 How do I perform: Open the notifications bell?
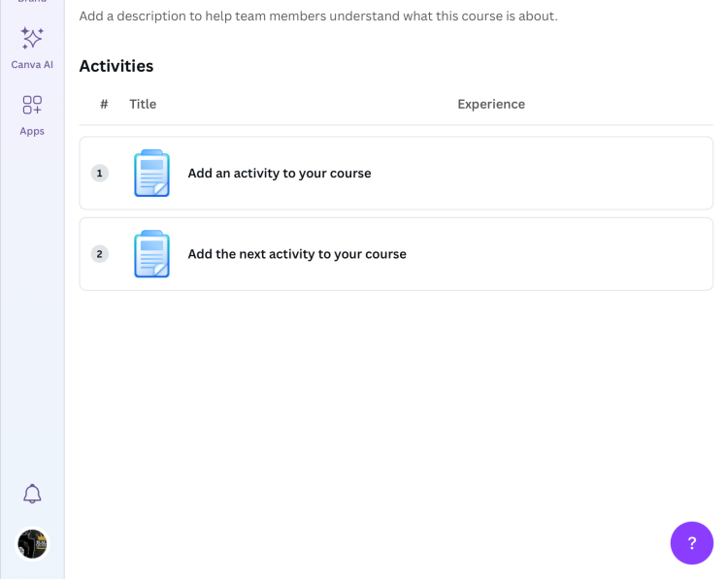[x=32, y=494]
